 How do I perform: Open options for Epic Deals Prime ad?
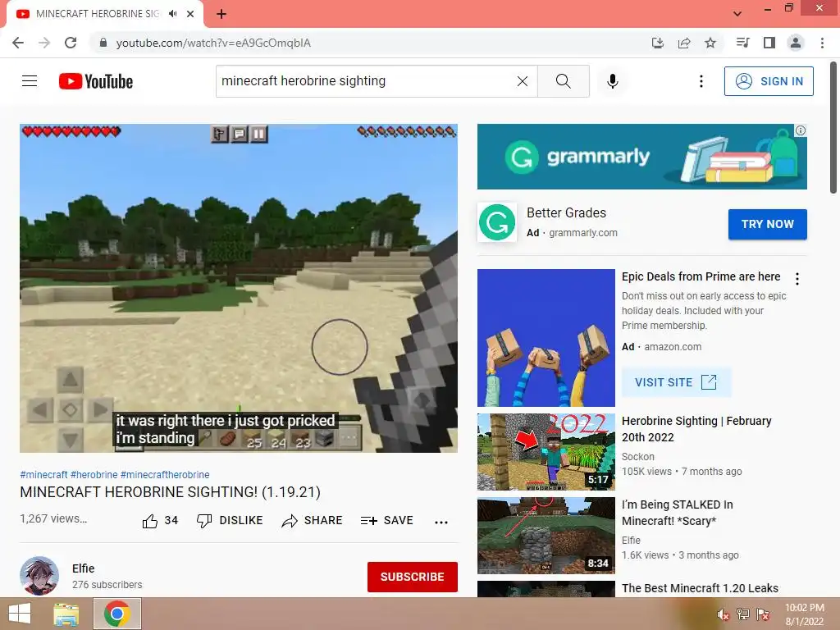797,279
